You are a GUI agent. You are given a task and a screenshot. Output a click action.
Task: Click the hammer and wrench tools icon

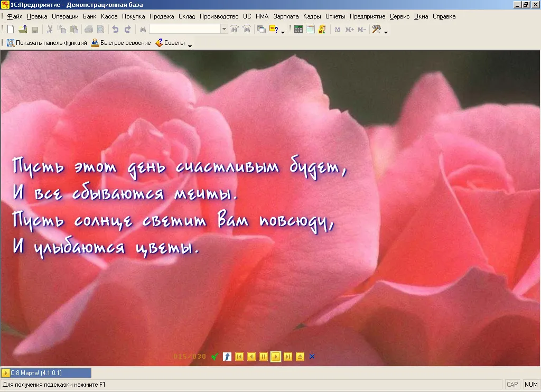(x=376, y=30)
